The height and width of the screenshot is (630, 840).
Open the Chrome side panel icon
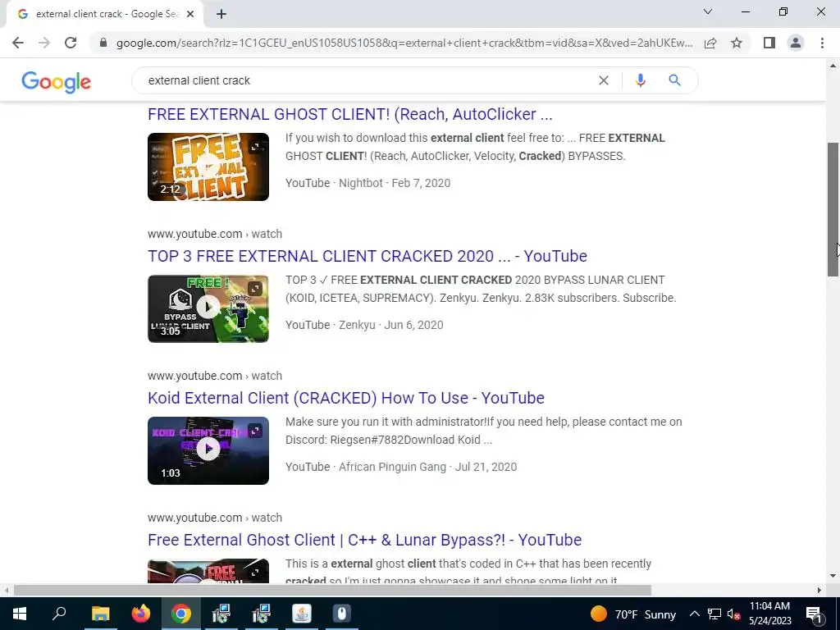[769, 43]
